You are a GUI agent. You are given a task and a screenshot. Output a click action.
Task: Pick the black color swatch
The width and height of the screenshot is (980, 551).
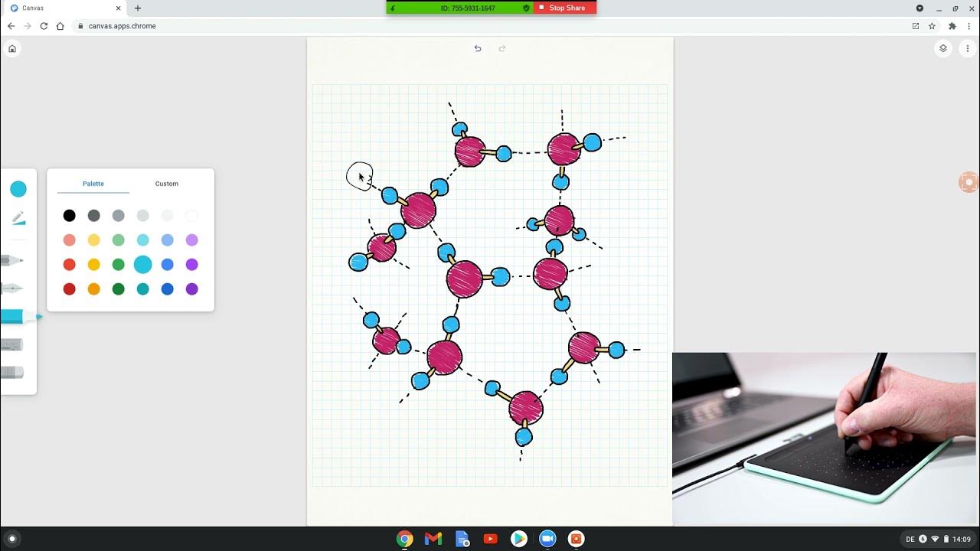coord(70,216)
